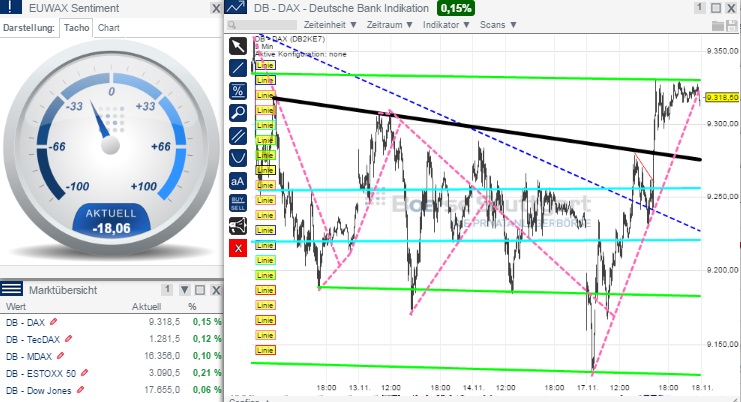Click the megaphone alert tool
The height and width of the screenshot is (402, 741).
[238, 226]
